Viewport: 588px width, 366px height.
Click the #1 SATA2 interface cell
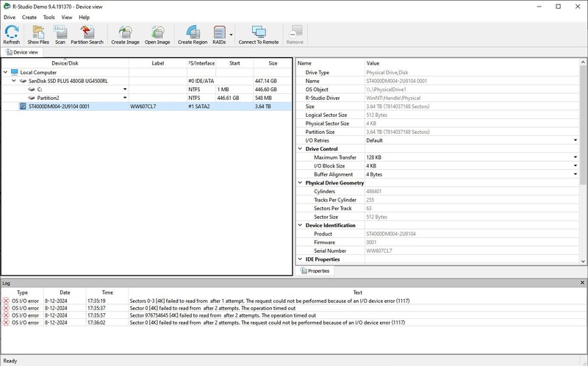[x=201, y=107]
